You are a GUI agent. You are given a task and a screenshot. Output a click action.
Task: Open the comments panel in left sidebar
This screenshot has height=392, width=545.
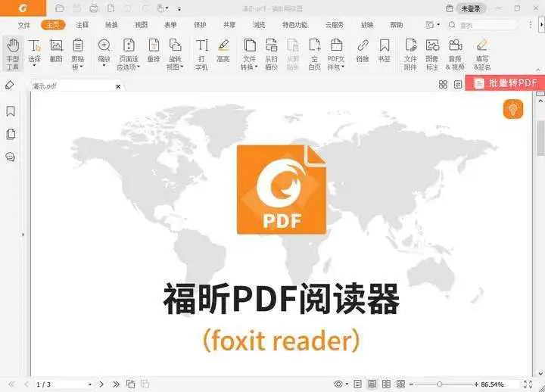[11, 157]
